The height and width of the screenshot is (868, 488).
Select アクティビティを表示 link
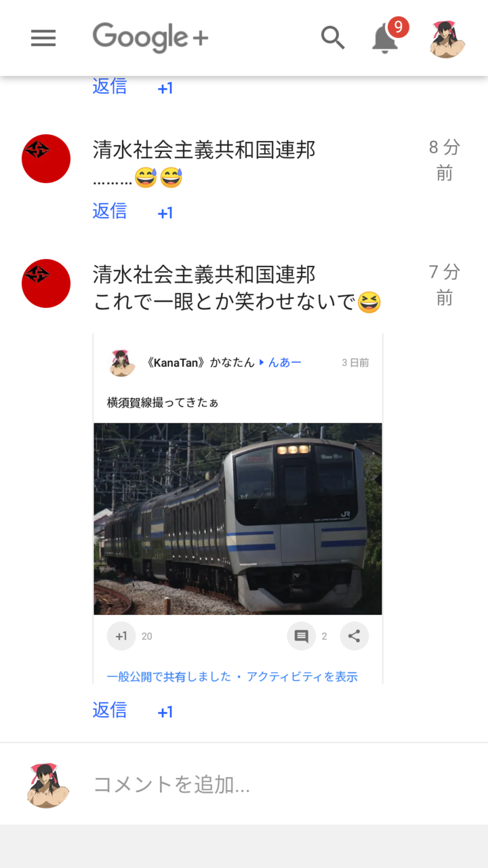[x=302, y=676]
